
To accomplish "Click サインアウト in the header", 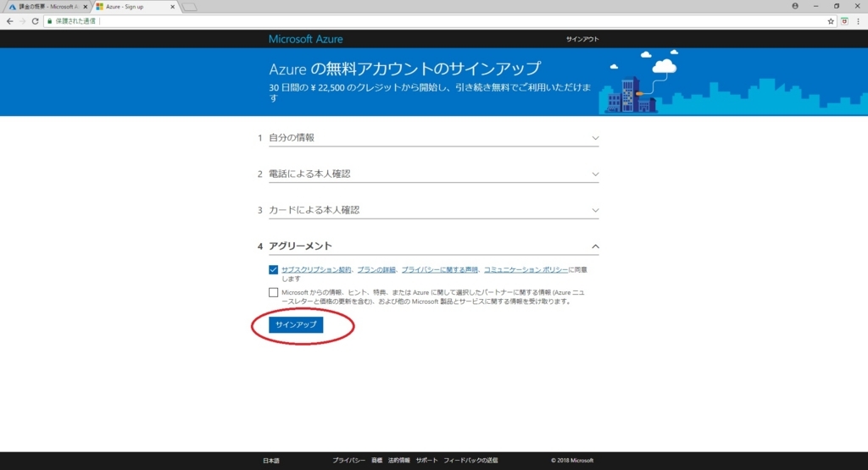I will click(x=582, y=39).
